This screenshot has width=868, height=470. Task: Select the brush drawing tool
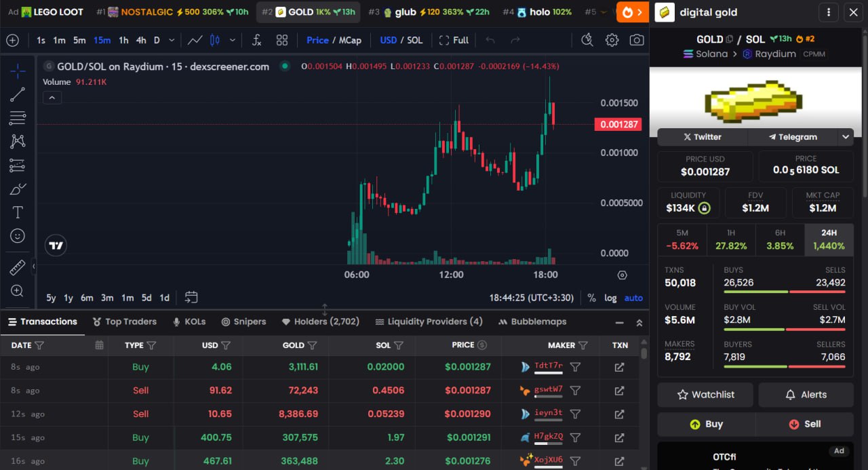(x=18, y=189)
